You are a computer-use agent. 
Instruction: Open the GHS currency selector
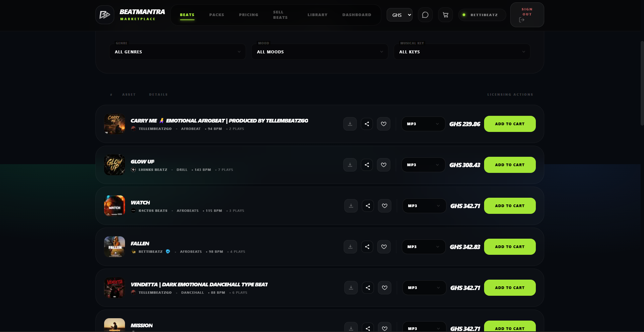click(x=399, y=15)
